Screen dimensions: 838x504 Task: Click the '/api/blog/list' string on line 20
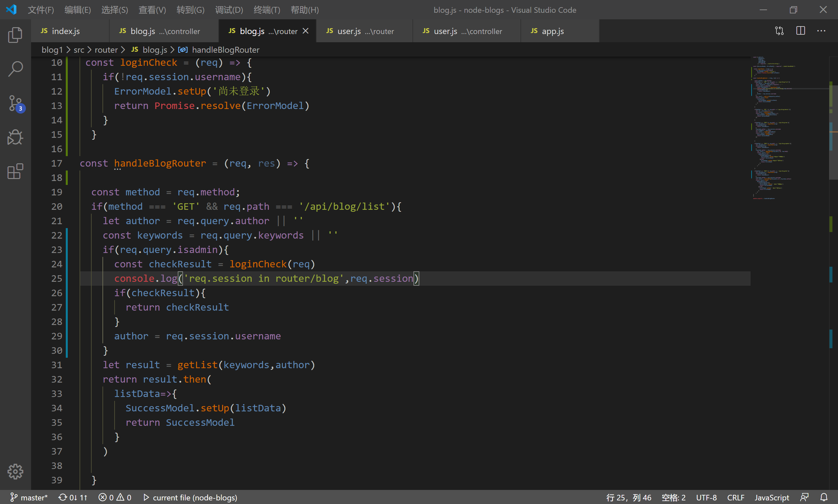pos(344,207)
